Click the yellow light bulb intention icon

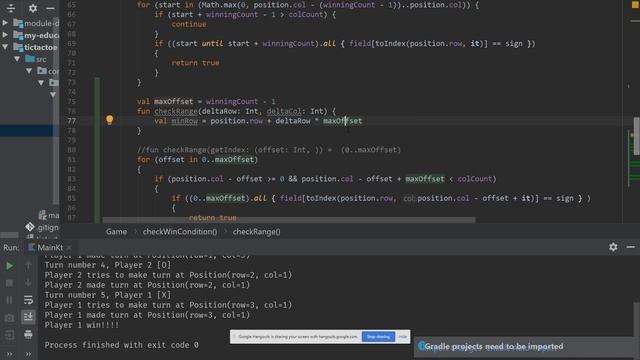point(109,120)
